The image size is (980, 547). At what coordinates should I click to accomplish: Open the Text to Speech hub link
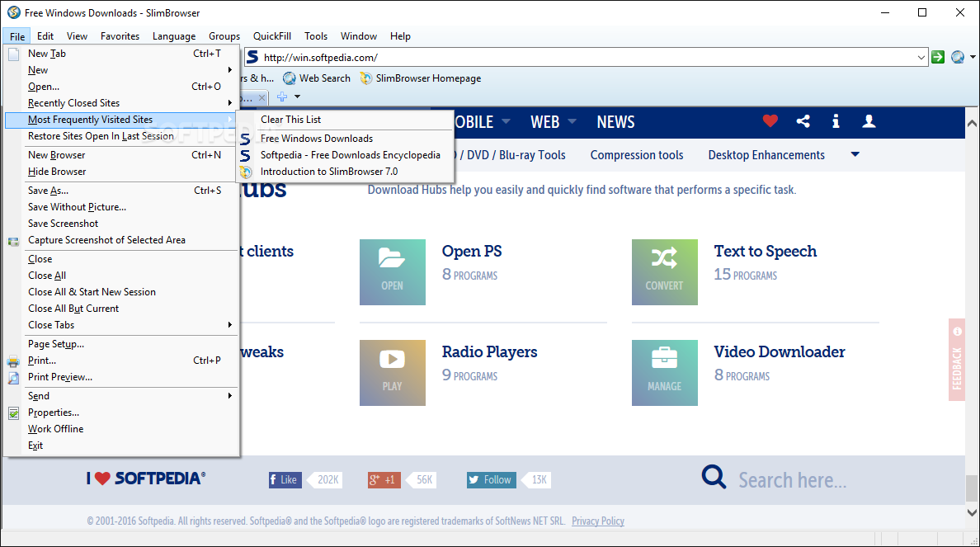click(765, 252)
